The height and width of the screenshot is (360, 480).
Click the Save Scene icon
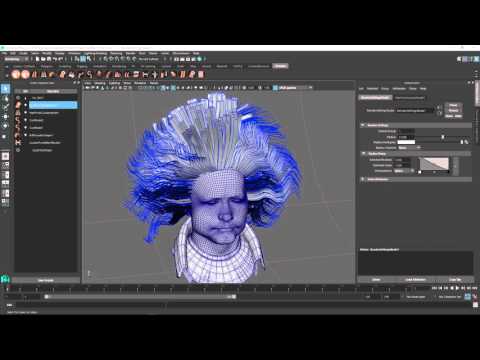point(49,59)
